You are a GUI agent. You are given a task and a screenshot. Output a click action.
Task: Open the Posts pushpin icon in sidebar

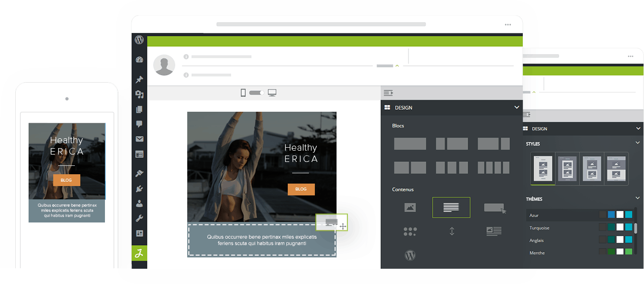(139, 79)
